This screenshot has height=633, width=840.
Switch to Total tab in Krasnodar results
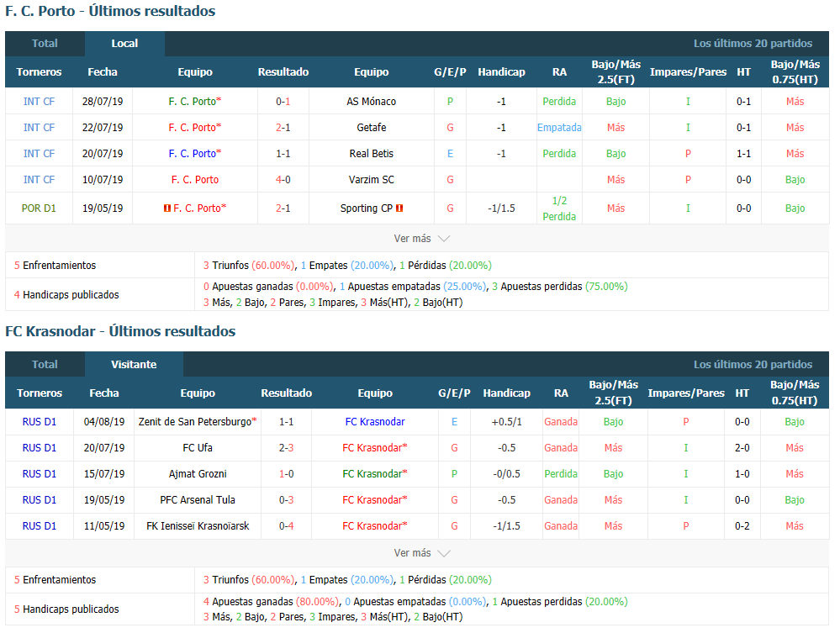45,364
